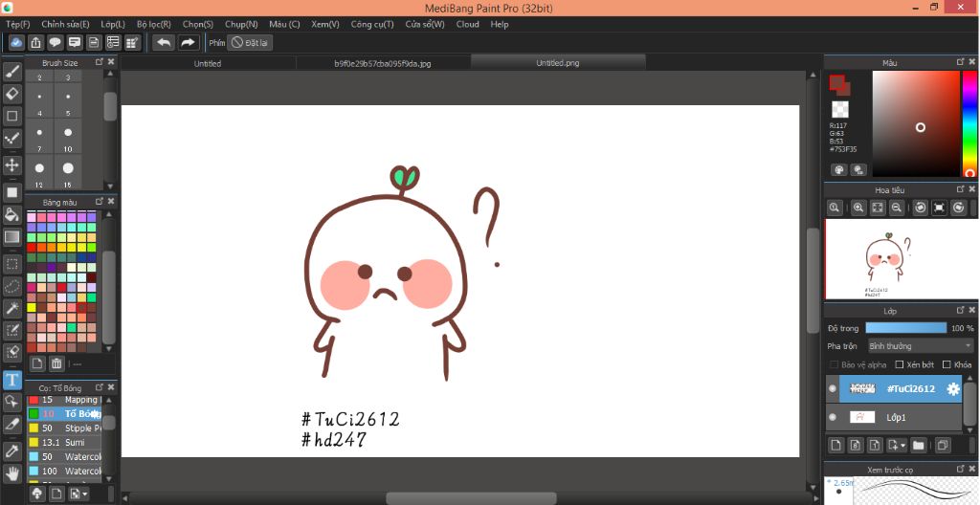
Task: Open add-layer dropdown arrow in Lớp panel
Action: pos(903,446)
